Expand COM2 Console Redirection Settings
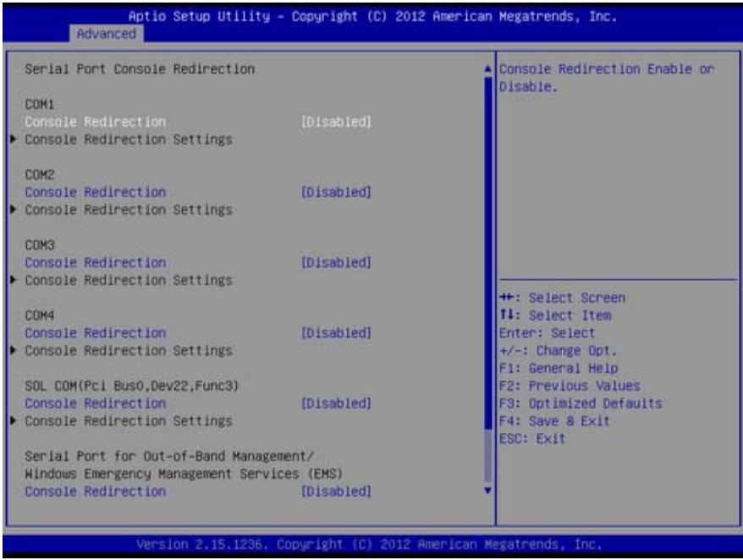This screenshot has width=743, height=560. pos(129,210)
